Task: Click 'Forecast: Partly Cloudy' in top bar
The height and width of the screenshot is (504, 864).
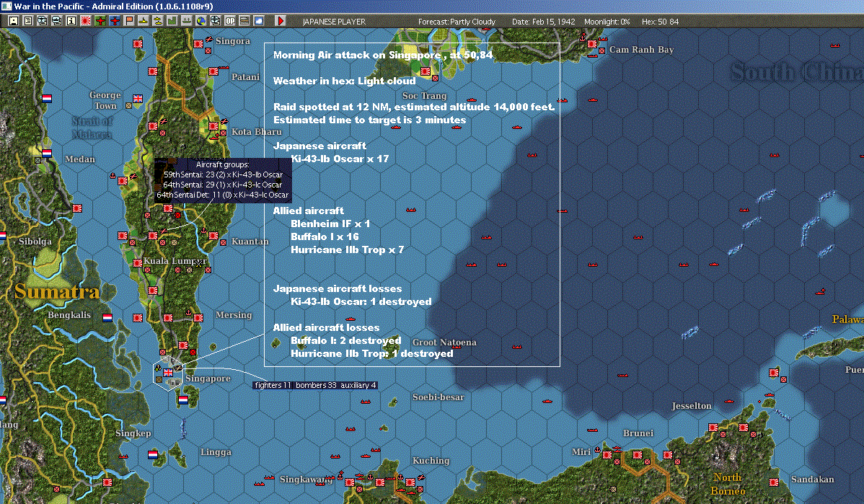Action: click(x=457, y=22)
